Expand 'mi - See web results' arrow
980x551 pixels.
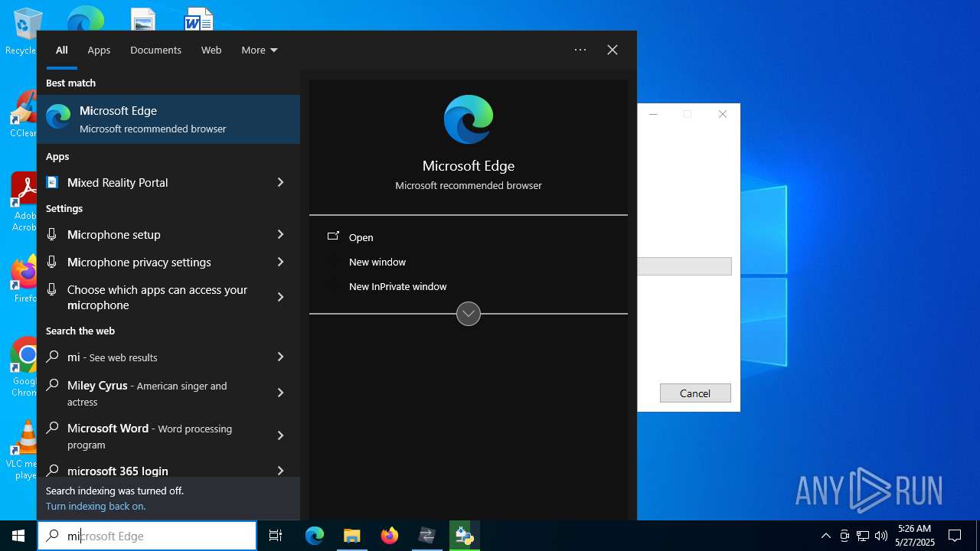click(280, 357)
